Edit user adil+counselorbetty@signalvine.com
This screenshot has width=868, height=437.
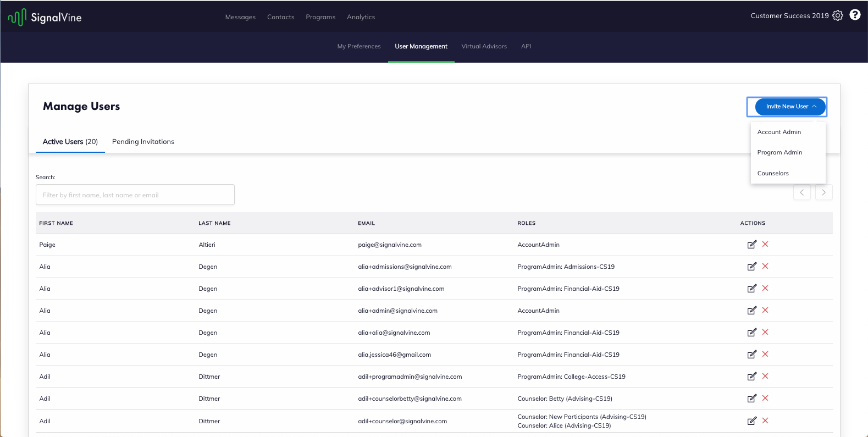pyautogui.click(x=751, y=399)
